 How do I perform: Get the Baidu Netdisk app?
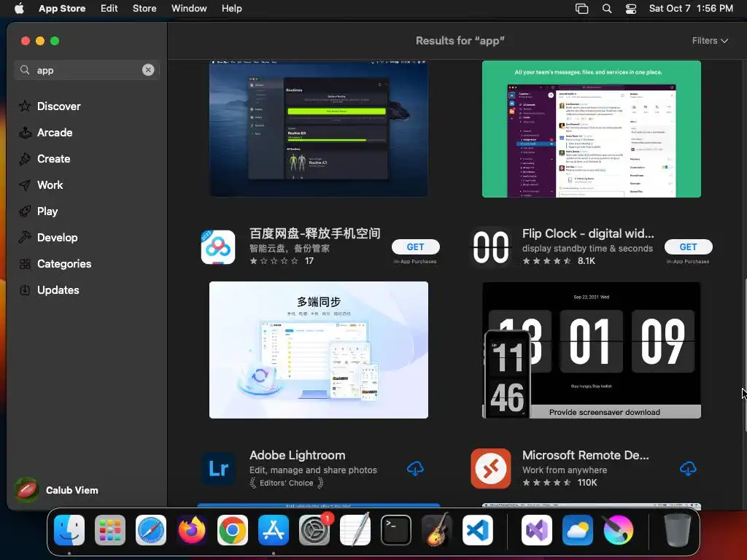pos(415,246)
